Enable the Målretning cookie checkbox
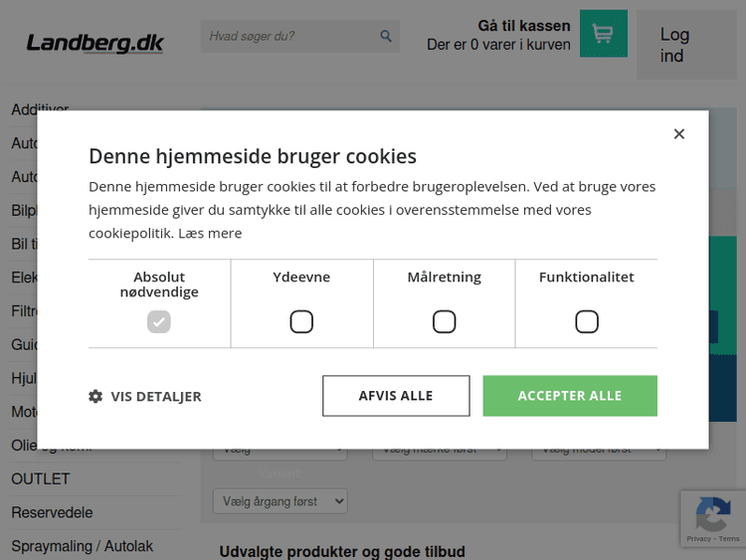The width and height of the screenshot is (746, 560). click(x=444, y=321)
